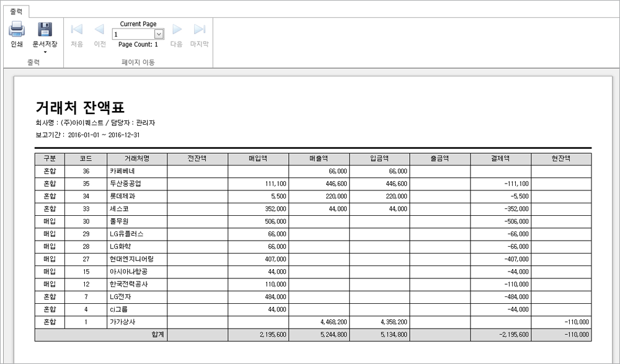This screenshot has width=620, height=364.
Task: Go to next page with 다음
Action: pos(176,35)
